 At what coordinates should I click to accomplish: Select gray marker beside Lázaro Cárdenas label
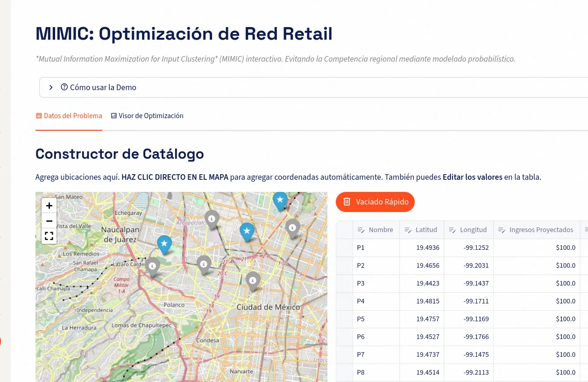(x=152, y=266)
